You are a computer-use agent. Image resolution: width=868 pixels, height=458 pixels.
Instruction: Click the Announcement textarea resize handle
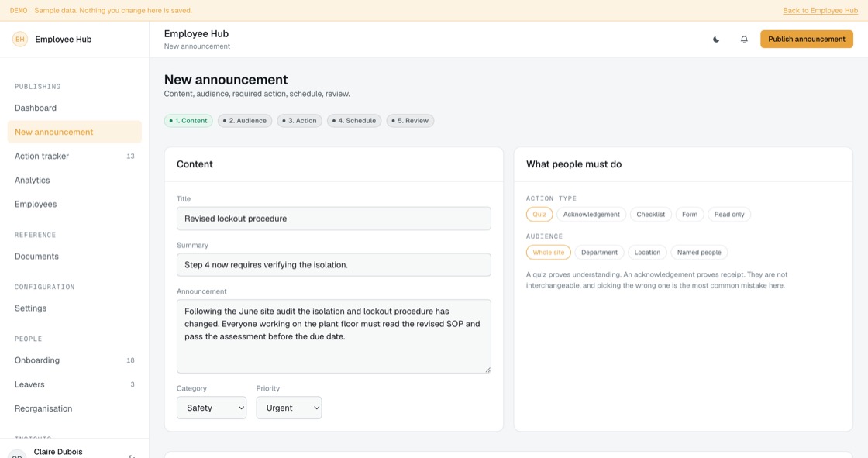click(x=487, y=370)
